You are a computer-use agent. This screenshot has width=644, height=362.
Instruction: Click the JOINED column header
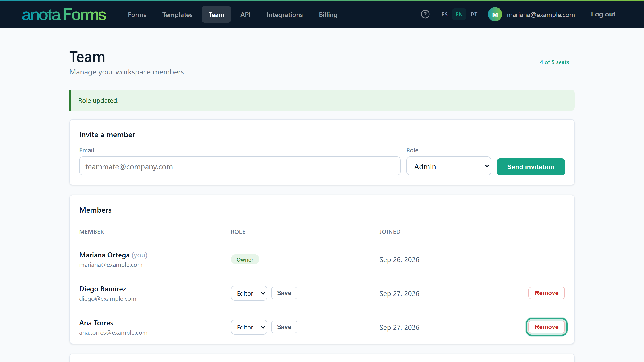390,232
